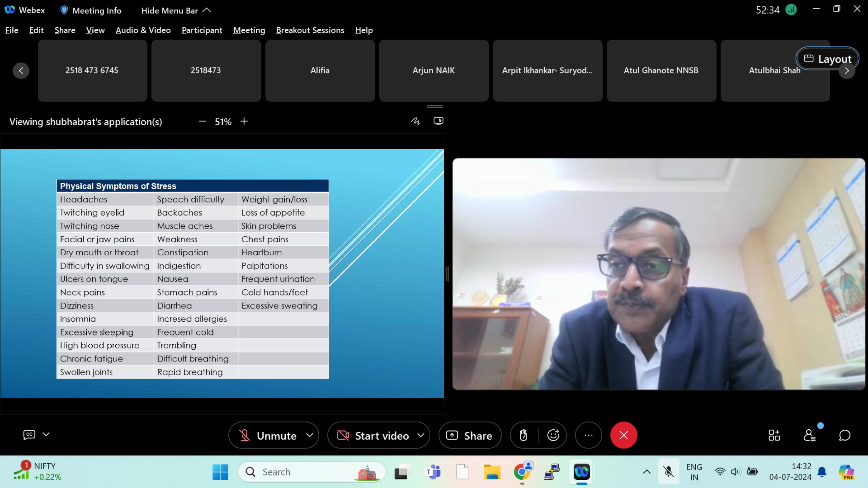Open the reactions smiley icon
Image resolution: width=868 pixels, height=488 pixels.
tap(553, 435)
